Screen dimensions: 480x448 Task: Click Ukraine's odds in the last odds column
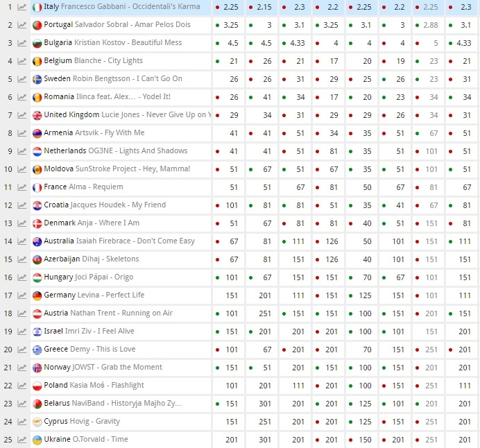coord(465,440)
